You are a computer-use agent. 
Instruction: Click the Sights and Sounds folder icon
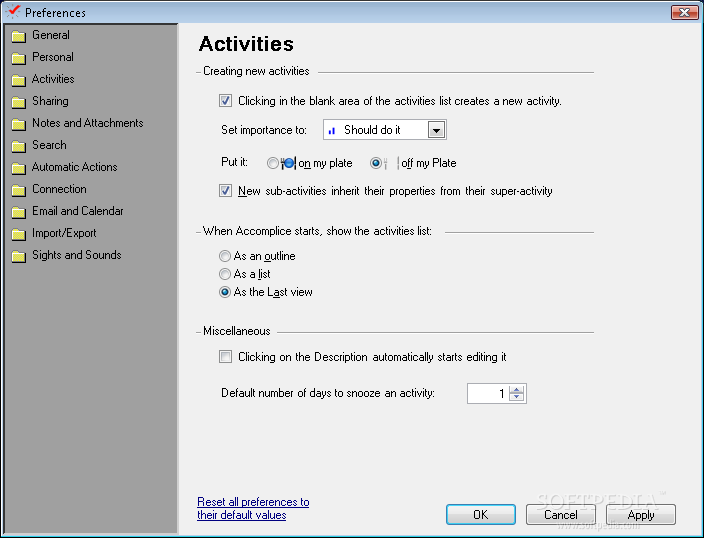(x=18, y=256)
